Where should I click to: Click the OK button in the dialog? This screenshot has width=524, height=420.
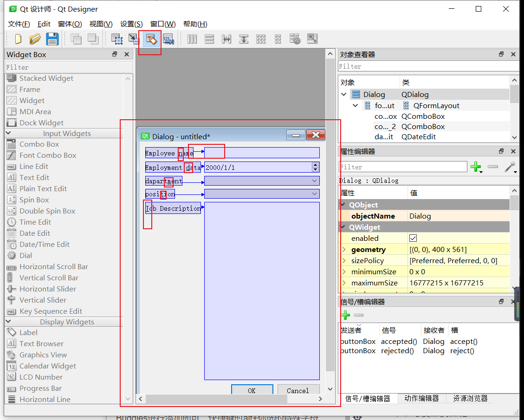click(x=252, y=390)
